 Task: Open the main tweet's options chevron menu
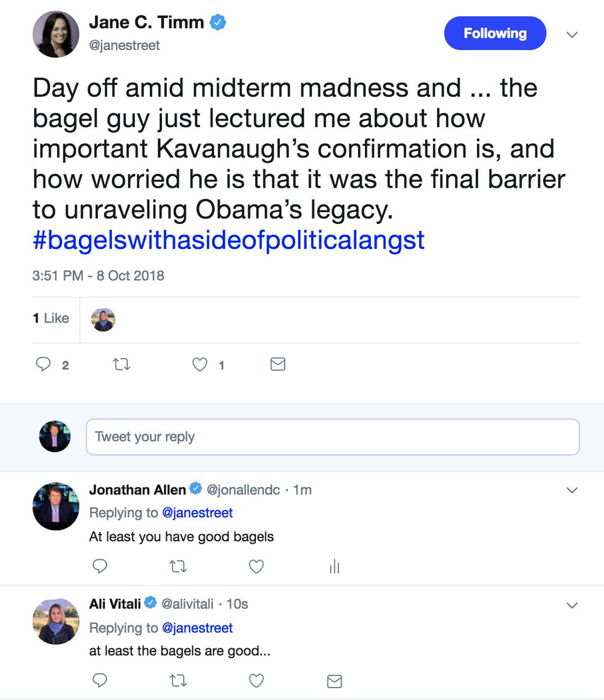pos(572,35)
